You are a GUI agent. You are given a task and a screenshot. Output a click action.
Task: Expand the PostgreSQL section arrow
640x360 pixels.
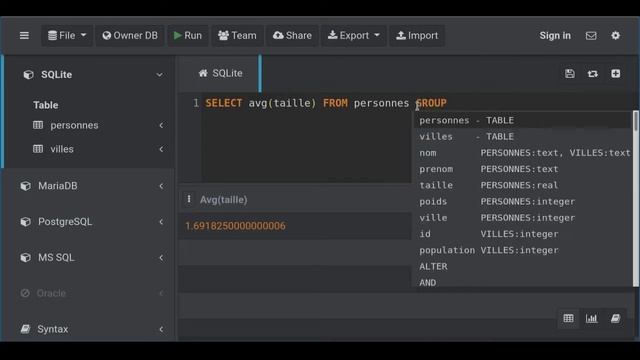pos(161,222)
